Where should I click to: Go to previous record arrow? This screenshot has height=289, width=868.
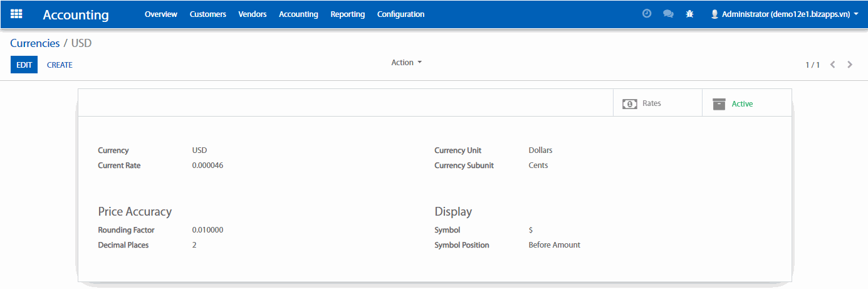click(x=832, y=65)
